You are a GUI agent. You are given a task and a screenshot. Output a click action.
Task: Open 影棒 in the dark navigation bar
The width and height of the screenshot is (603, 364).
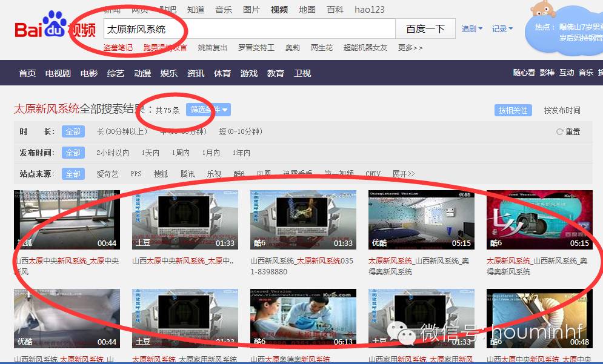point(547,72)
